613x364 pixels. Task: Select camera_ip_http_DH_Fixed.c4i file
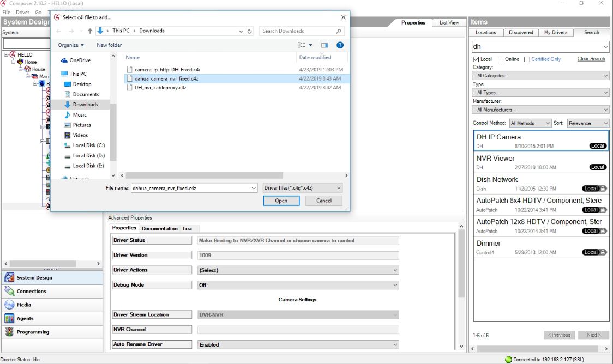pos(167,70)
